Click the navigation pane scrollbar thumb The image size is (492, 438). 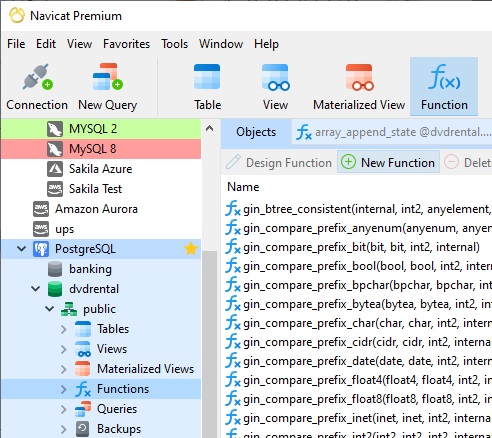209,343
